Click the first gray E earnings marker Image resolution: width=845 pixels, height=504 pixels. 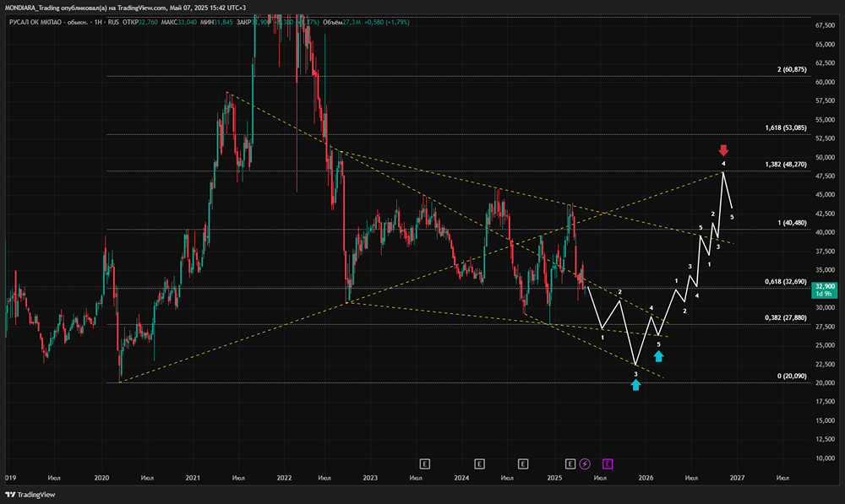click(424, 463)
